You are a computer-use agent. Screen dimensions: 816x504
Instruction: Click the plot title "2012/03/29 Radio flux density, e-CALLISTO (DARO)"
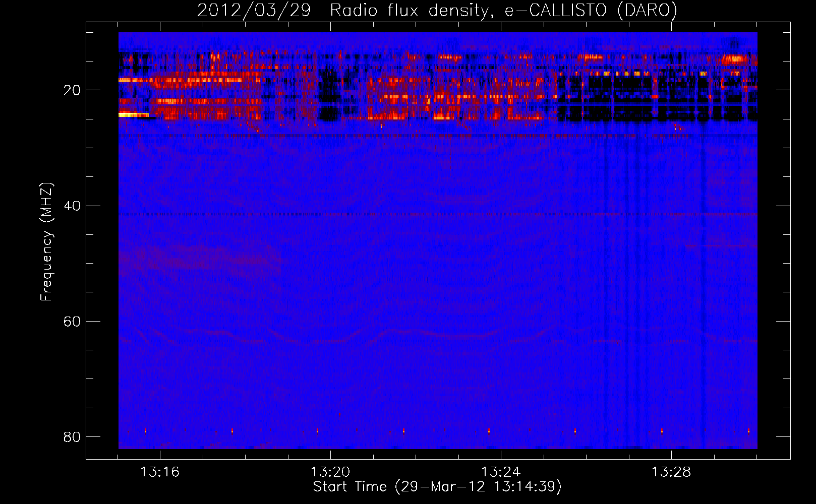(x=437, y=10)
